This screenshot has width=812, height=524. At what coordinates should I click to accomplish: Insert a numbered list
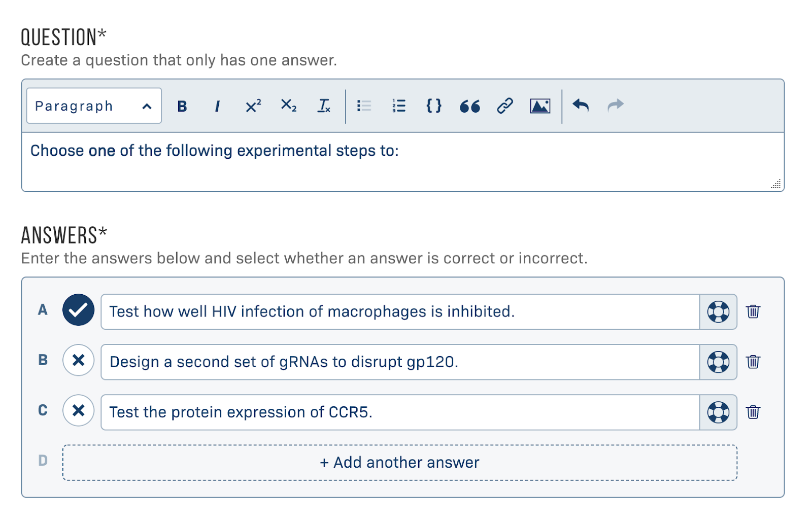coord(399,106)
